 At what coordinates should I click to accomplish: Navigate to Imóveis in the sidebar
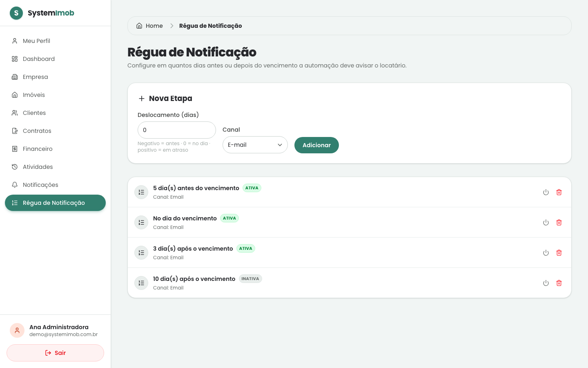coord(55,95)
